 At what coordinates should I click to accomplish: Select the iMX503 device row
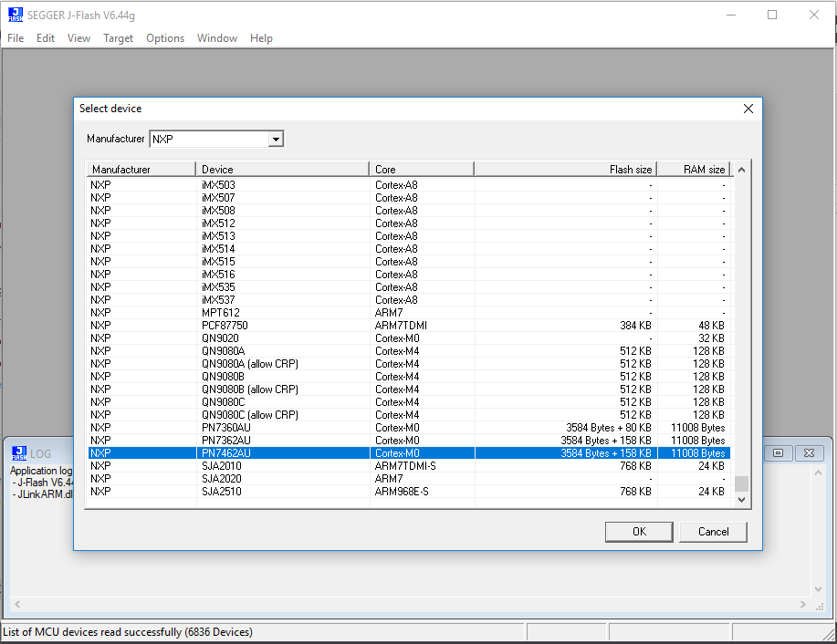(409, 185)
